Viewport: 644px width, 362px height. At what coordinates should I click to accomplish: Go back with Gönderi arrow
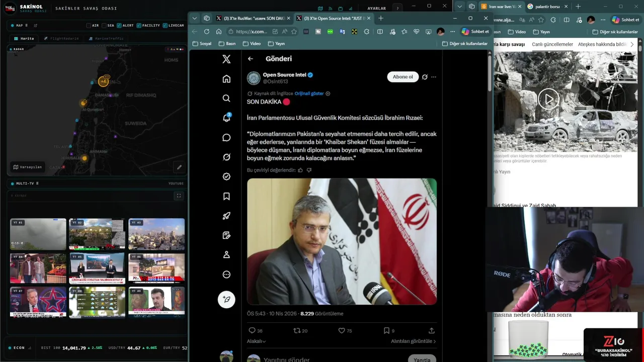(251, 59)
